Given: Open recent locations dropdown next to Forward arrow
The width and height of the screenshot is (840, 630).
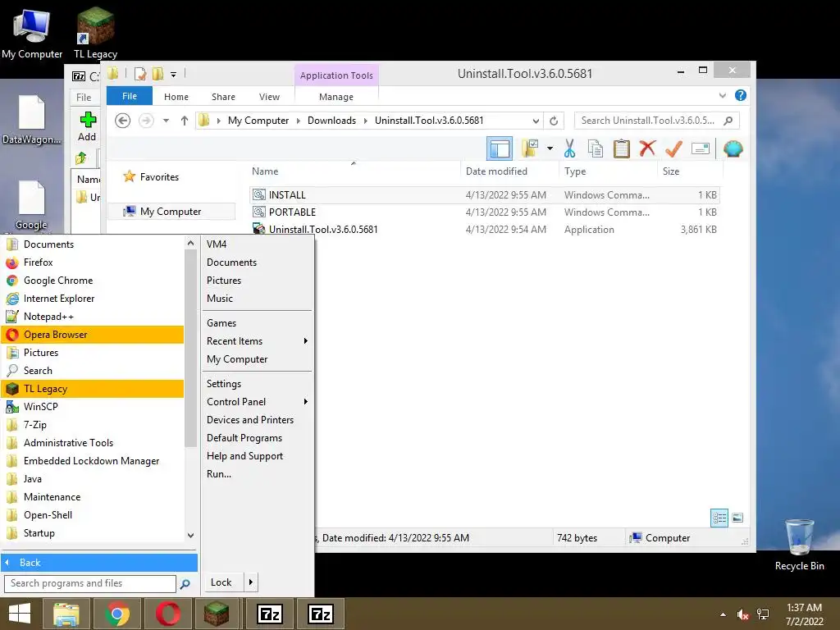Looking at the screenshot, I should (x=166, y=121).
